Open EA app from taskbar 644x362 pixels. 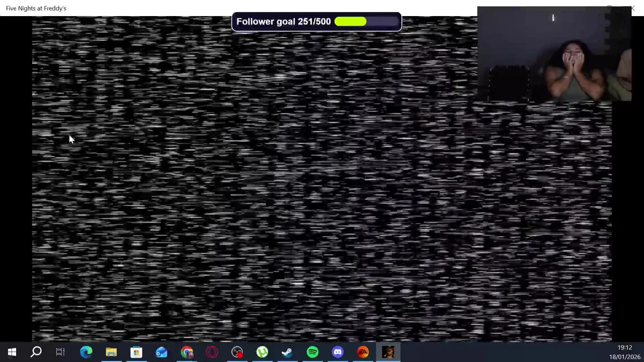coord(363,352)
